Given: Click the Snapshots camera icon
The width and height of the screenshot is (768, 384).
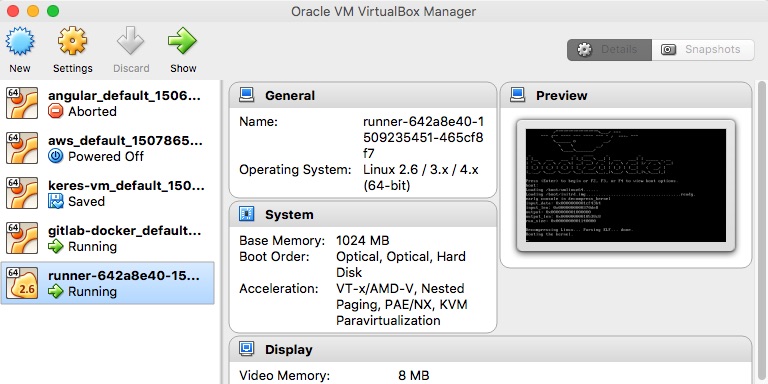Looking at the screenshot, I should coord(669,49).
